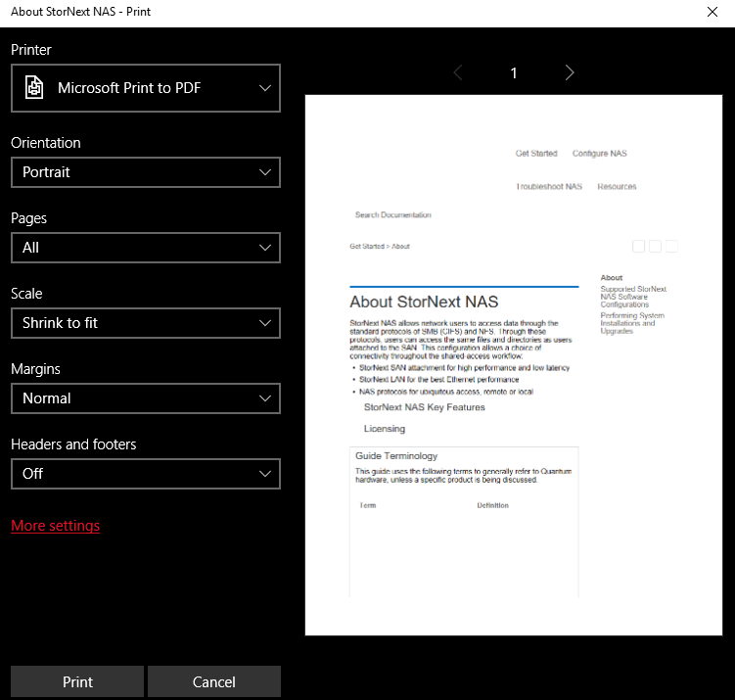Open the Headers and footers dropdown set to Off
The image size is (735, 700).
(x=146, y=474)
